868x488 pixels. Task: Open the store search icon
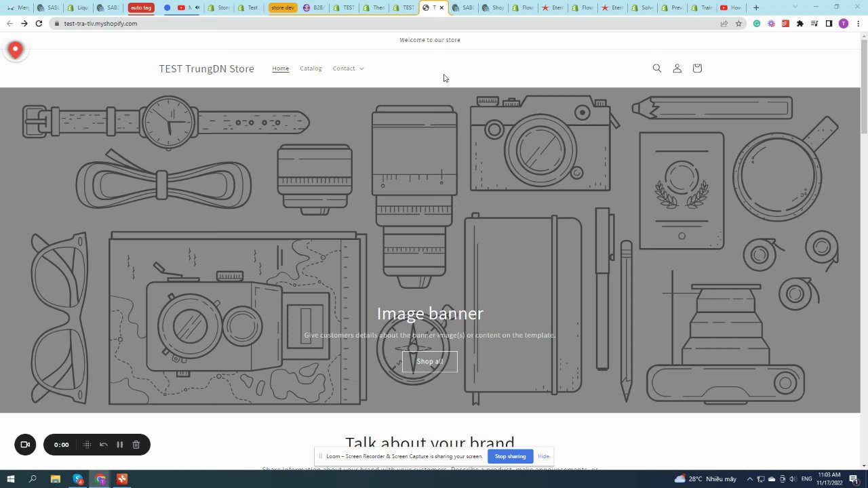coord(656,68)
